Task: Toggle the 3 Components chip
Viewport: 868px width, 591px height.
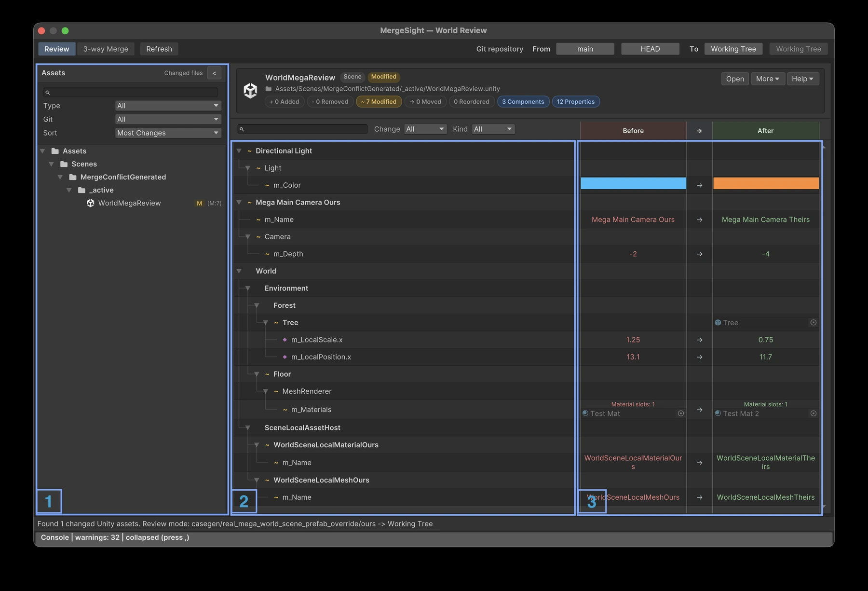Action: coord(523,102)
